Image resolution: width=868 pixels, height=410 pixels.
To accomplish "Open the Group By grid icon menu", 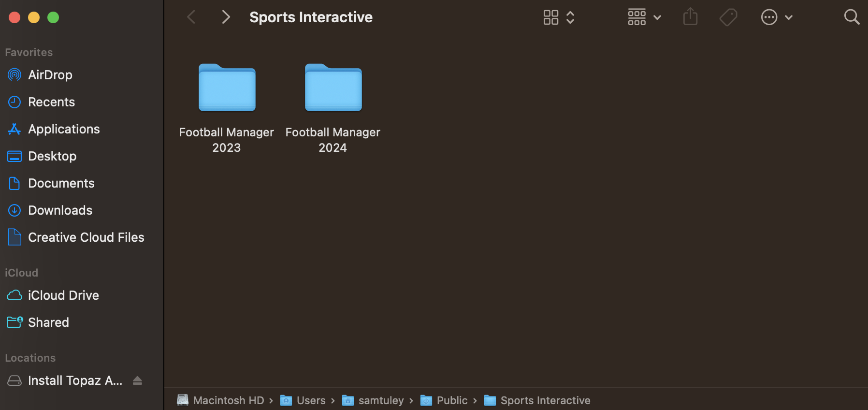I will (637, 17).
